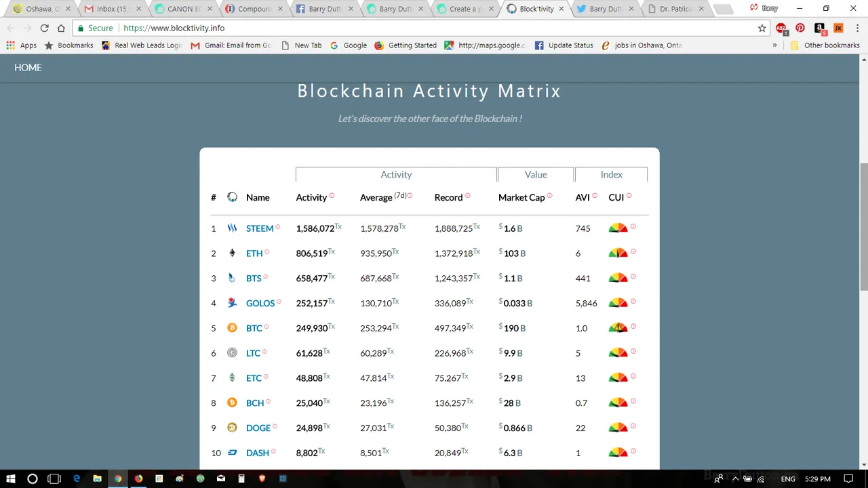Click the GOLOS coin logo icon
Image resolution: width=868 pixels, height=488 pixels.
pos(232,303)
